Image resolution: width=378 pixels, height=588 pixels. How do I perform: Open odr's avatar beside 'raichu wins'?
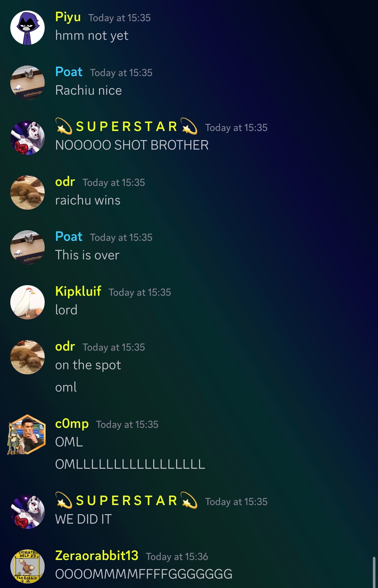pos(27,192)
